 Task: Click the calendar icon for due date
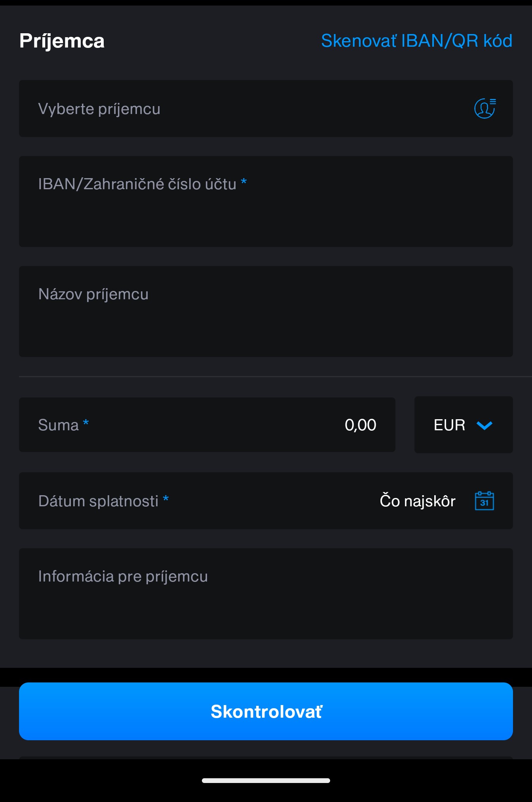tap(484, 501)
